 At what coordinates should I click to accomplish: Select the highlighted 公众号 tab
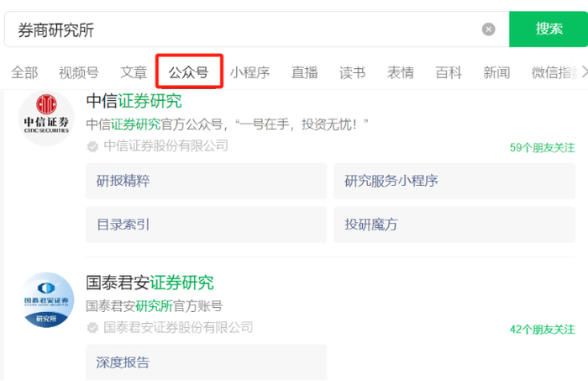189,72
